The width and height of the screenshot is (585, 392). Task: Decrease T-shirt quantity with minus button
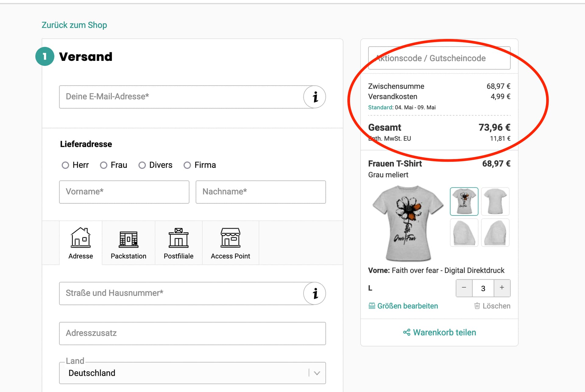point(464,288)
